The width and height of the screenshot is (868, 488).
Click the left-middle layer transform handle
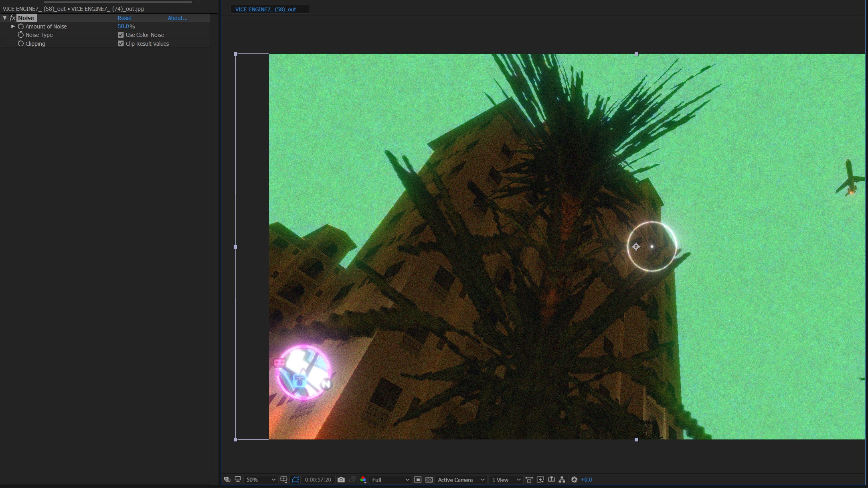pyautogui.click(x=236, y=247)
